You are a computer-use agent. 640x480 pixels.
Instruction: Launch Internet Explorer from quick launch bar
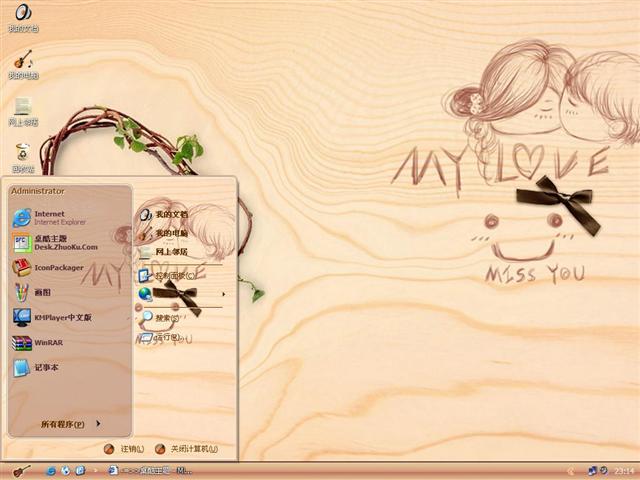(x=51, y=471)
